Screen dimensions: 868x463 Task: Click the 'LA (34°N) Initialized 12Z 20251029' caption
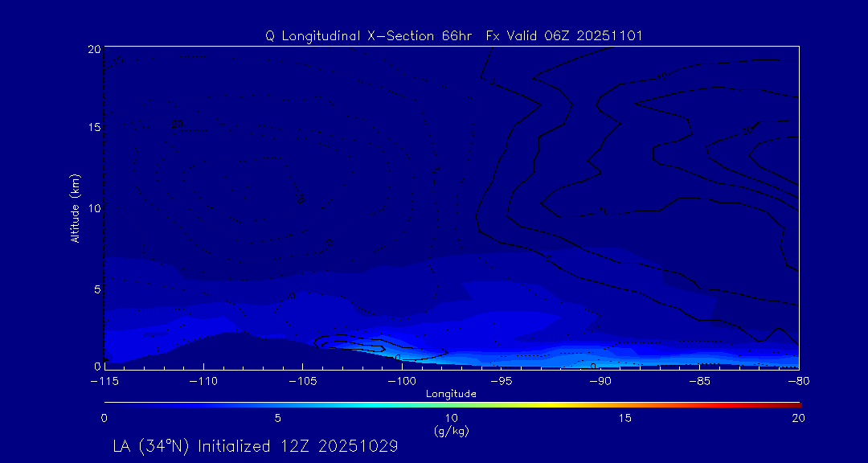pos(256,445)
